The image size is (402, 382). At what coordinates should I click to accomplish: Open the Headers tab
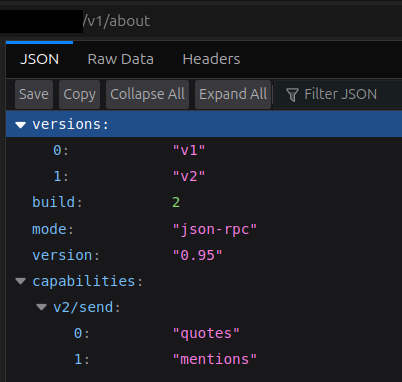click(x=211, y=59)
